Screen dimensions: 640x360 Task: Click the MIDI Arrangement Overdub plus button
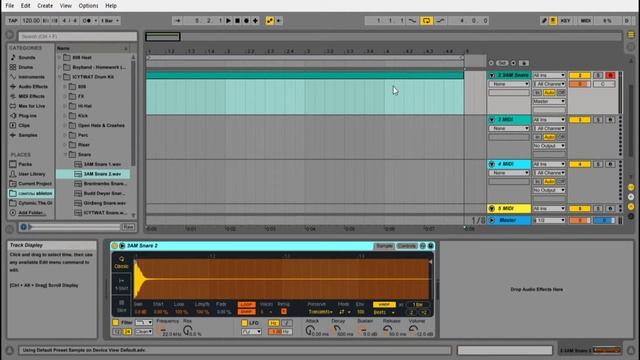[x=256, y=20]
